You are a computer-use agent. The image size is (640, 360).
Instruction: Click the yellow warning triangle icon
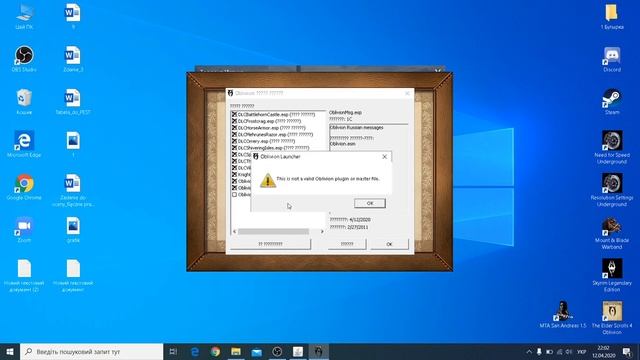pos(268,180)
